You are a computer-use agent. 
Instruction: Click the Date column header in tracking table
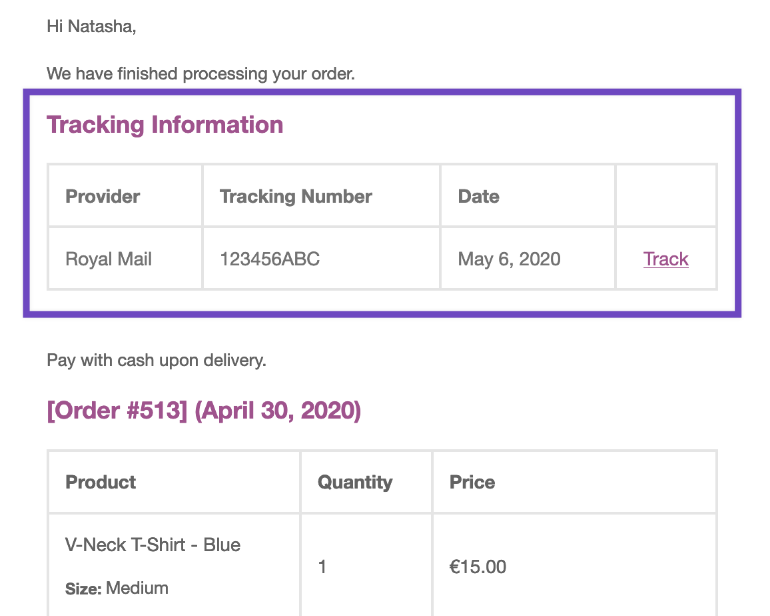[479, 196]
